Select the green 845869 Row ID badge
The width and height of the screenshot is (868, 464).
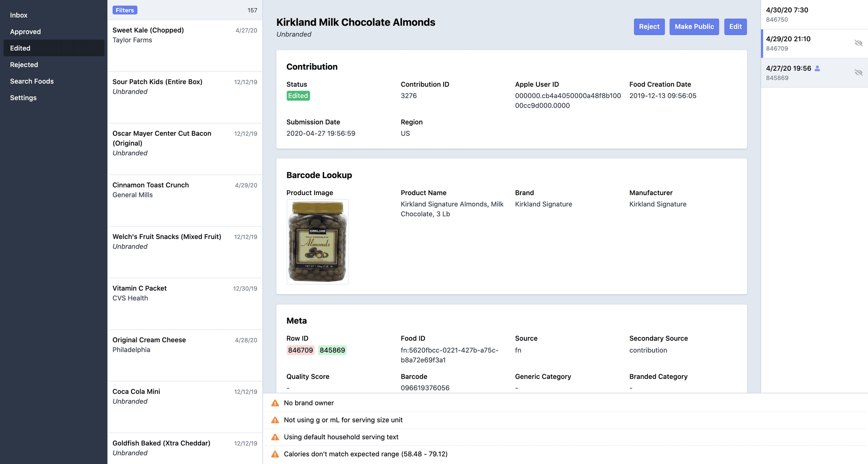click(x=332, y=350)
